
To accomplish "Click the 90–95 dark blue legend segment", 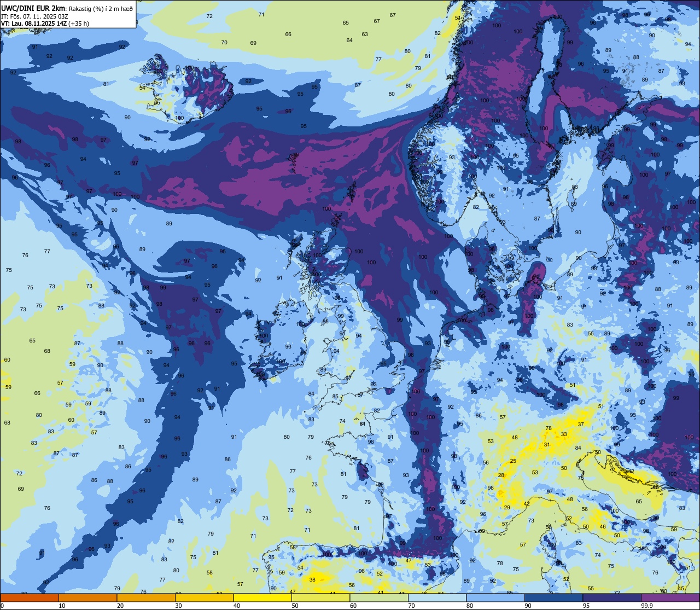I will [x=553, y=597].
